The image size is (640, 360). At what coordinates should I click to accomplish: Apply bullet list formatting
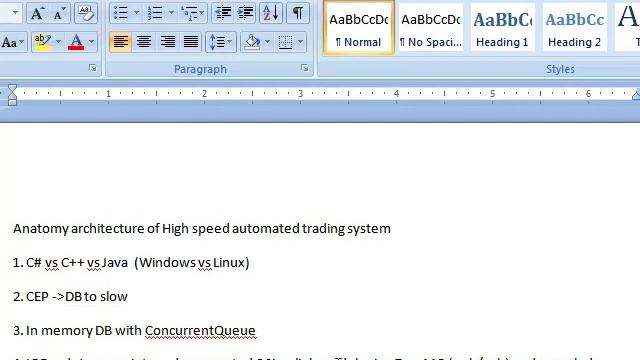point(121,13)
